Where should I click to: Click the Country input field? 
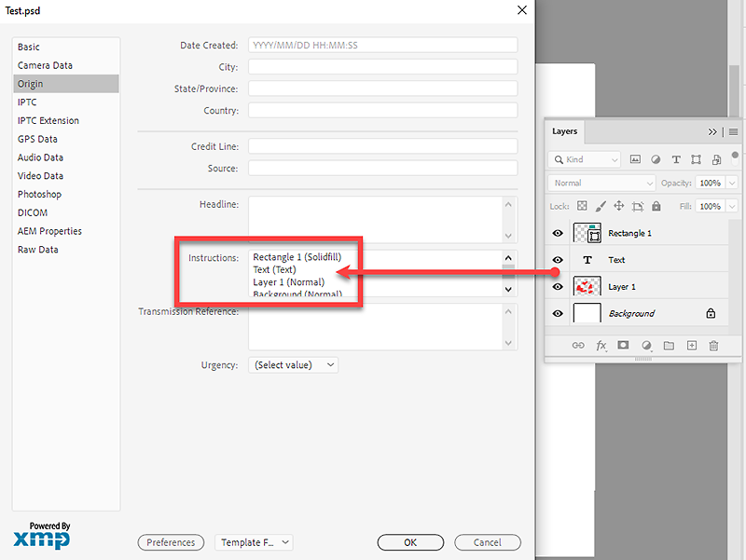[x=383, y=110]
